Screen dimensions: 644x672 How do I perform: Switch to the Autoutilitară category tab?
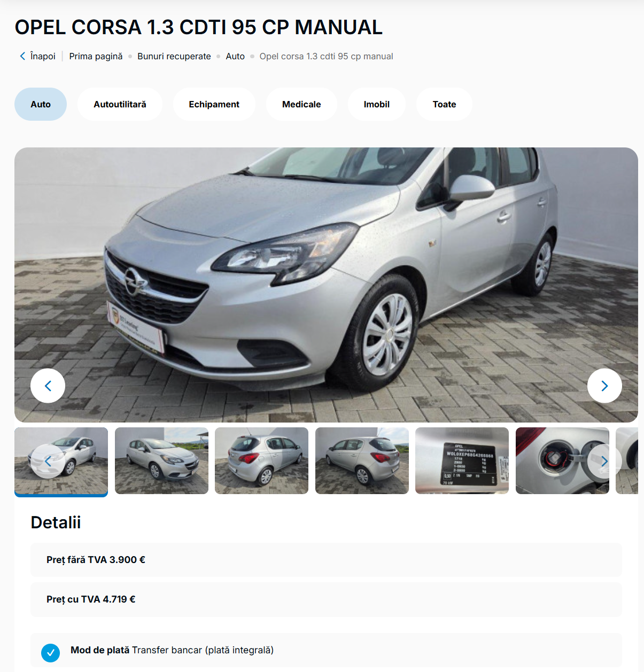coord(120,104)
